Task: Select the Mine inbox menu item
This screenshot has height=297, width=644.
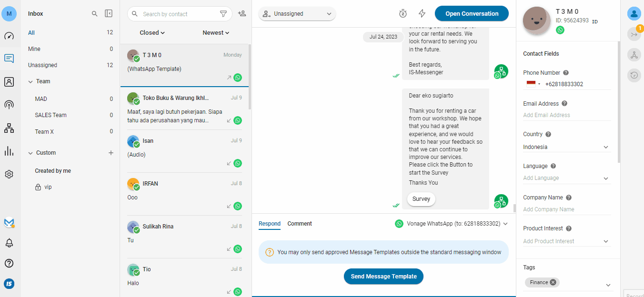Action: [33, 49]
